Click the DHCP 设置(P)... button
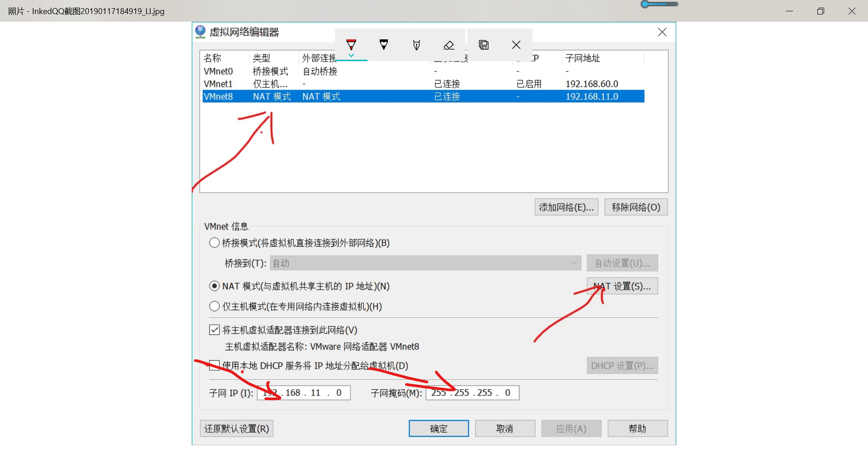868x467 pixels. 622,366
